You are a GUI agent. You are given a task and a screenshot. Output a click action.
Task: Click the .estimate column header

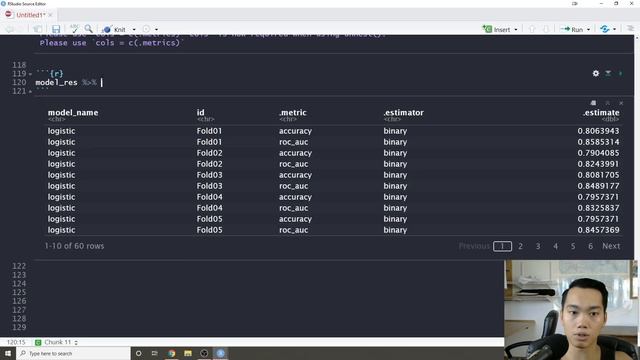click(x=601, y=112)
